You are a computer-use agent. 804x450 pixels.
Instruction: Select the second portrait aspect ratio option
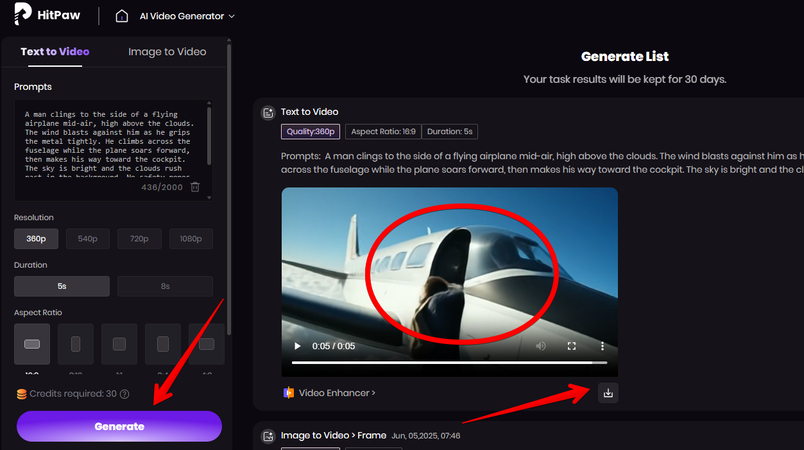75,344
